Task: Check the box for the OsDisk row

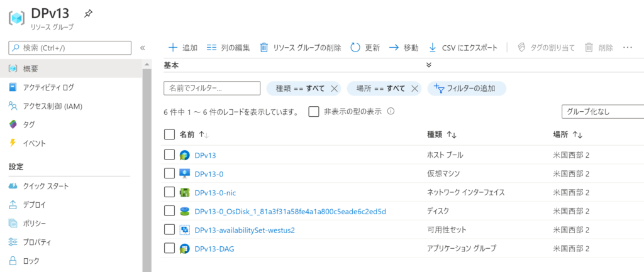Action: [169, 211]
